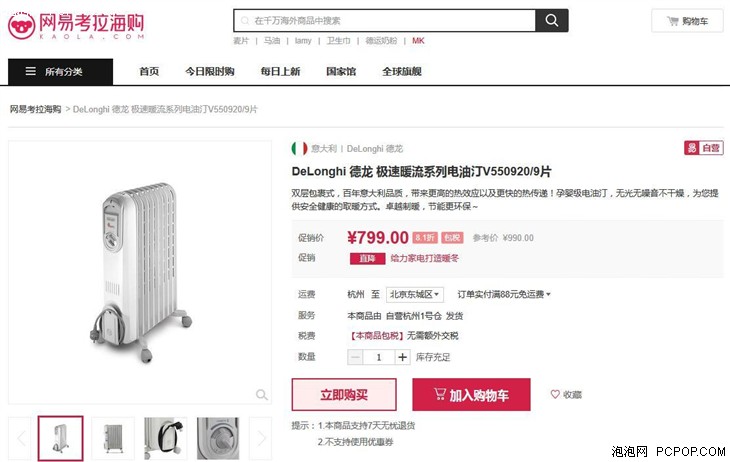Expand the 所有分类 category menu
The height and width of the screenshot is (462, 730).
[61, 72]
